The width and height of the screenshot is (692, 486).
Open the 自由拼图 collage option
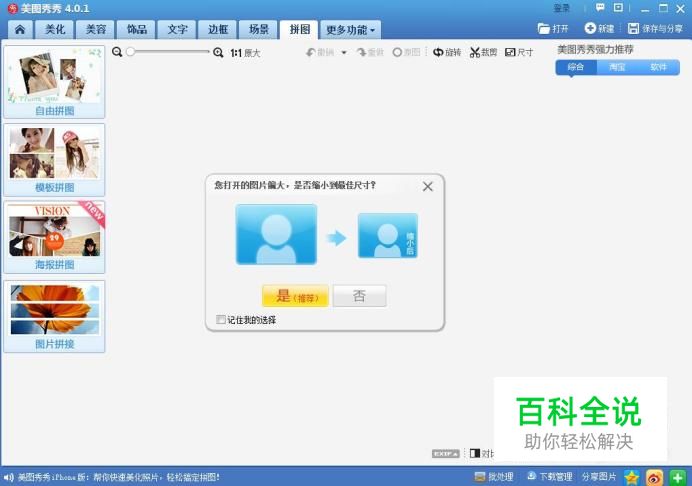(54, 82)
